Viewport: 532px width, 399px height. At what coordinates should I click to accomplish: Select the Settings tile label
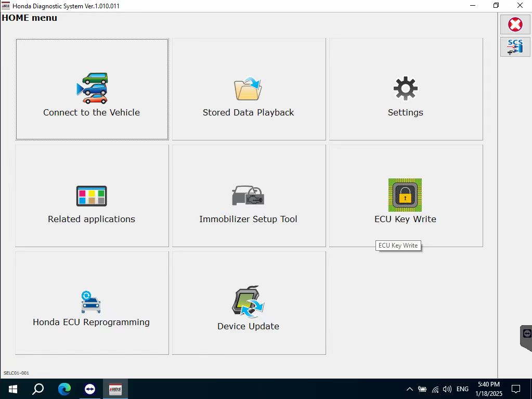click(405, 112)
